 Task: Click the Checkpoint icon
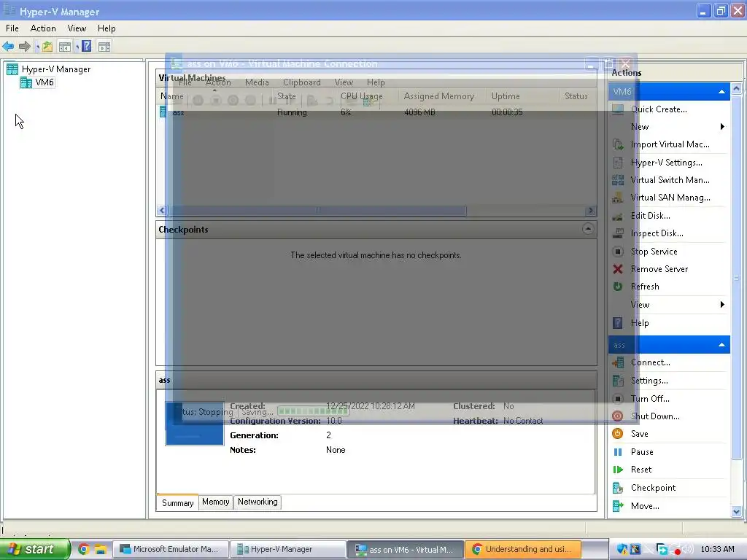point(618,488)
